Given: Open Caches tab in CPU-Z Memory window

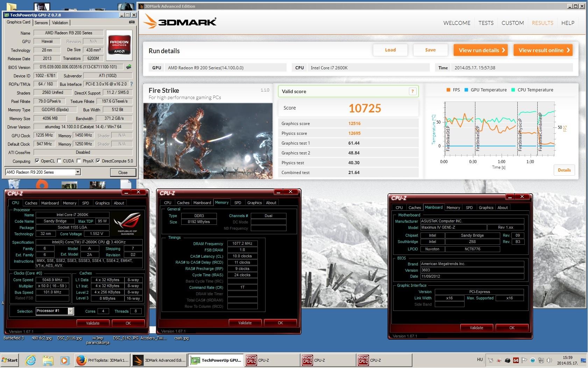Looking at the screenshot, I should click(x=183, y=203).
